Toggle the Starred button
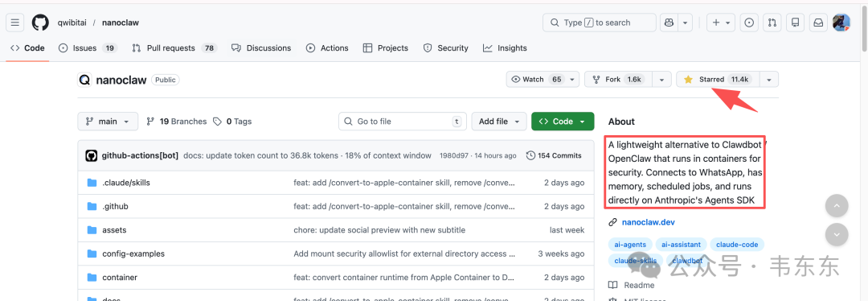The image size is (868, 301). pyautogui.click(x=718, y=79)
